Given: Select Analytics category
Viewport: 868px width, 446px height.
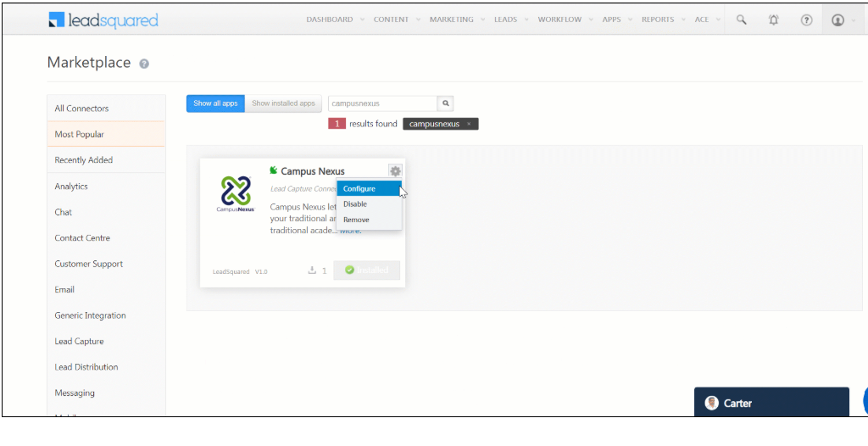Looking at the screenshot, I should tap(106, 187).
